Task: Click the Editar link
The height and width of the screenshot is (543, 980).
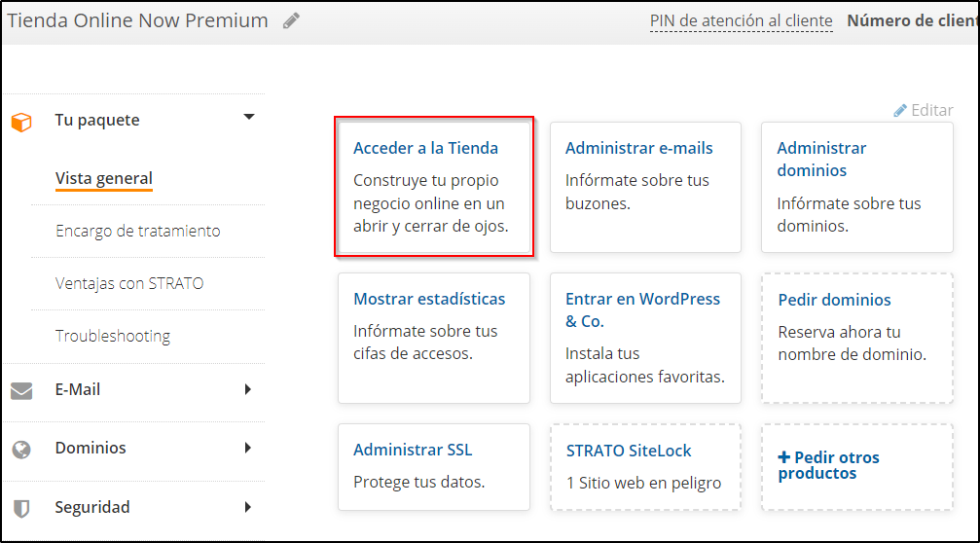Action: 932,110
